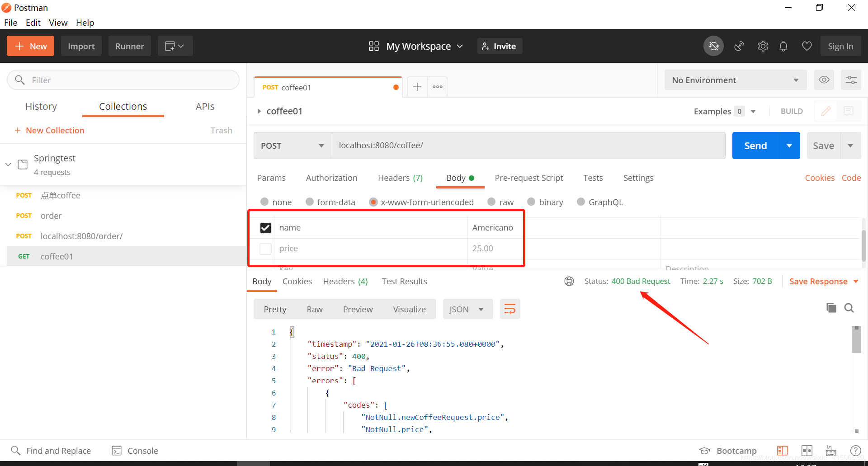Open notifications bell icon
Viewport: 868px width, 466px height.
783,46
